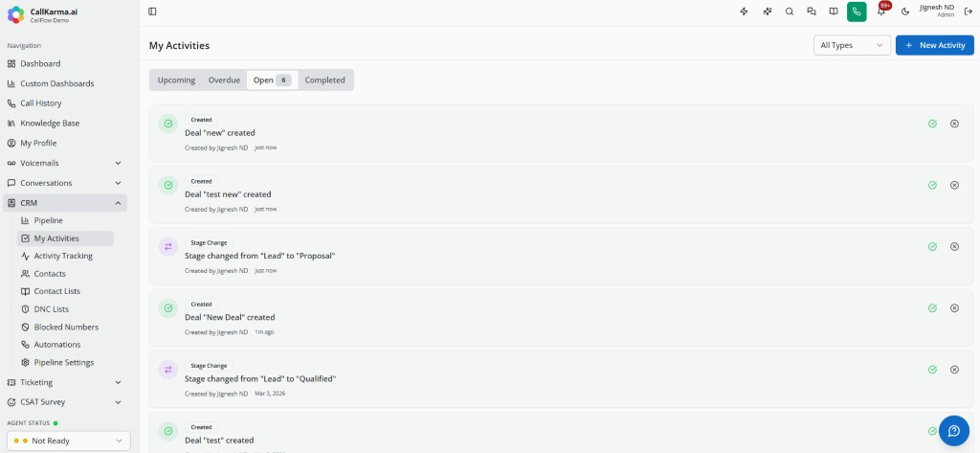
Task: Click the My Activities page heading
Action: (x=179, y=46)
